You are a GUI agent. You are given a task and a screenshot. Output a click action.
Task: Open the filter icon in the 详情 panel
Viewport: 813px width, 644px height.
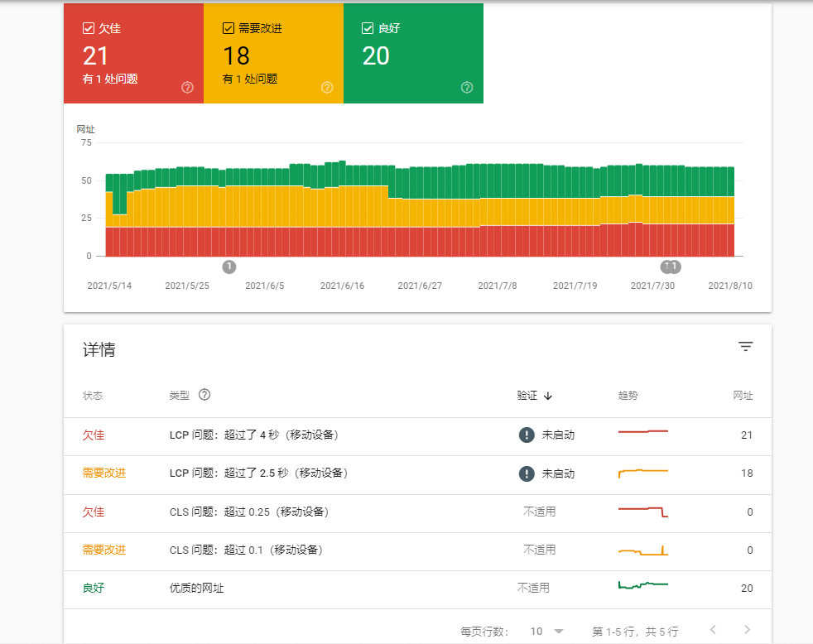tap(745, 346)
